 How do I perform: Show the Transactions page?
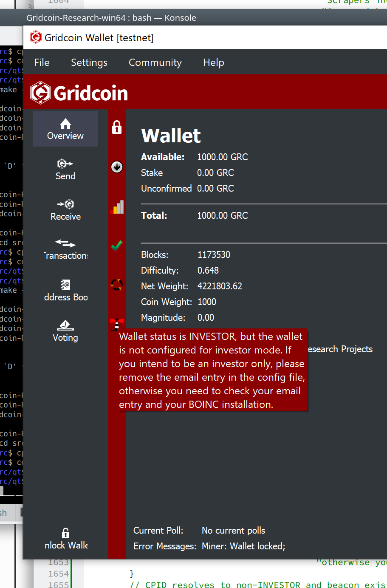(65, 249)
